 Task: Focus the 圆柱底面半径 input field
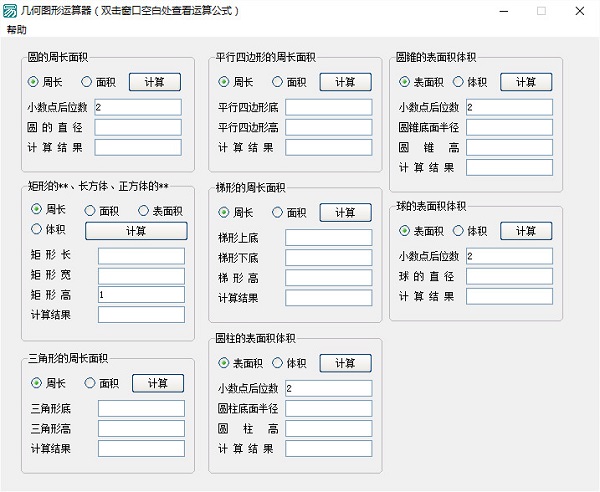(x=327, y=408)
